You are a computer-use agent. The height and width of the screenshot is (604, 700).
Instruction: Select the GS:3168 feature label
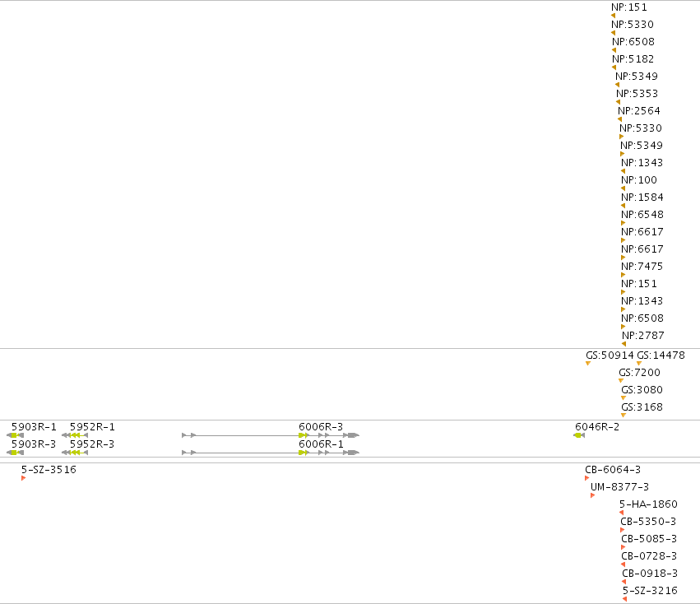click(x=642, y=407)
